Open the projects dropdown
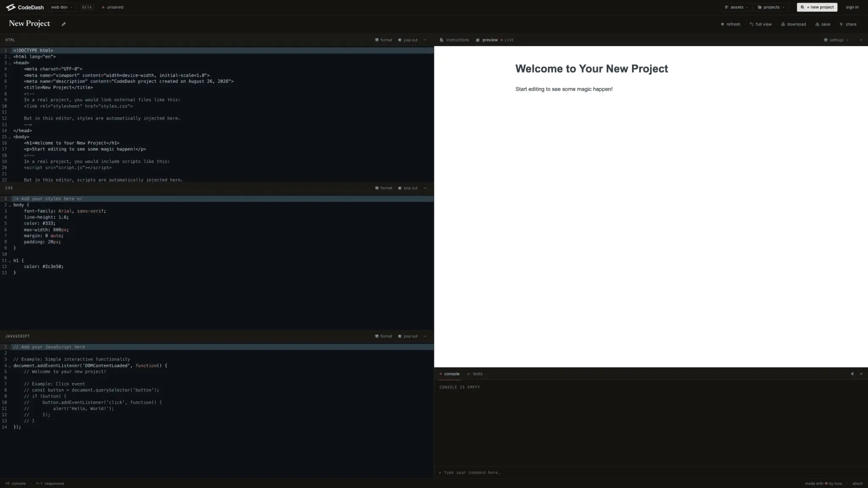This screenshot has height=488, width=868. [x=771, y=7]
